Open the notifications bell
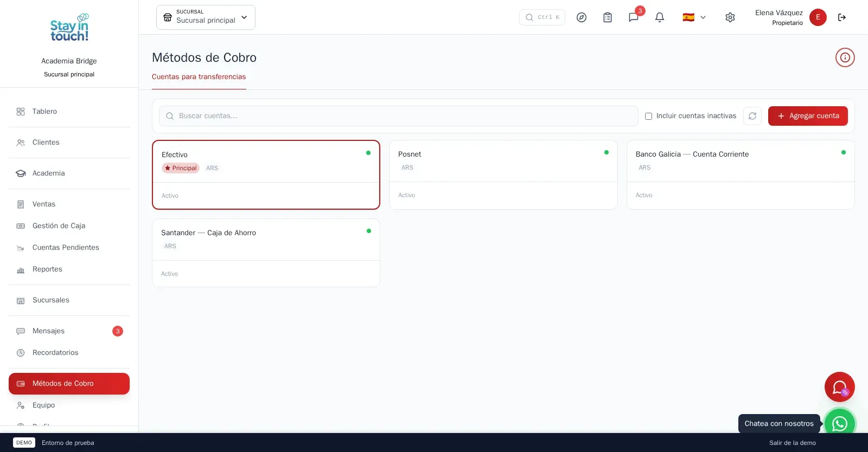Image resolution: width=868 pixels, height=452 pixels. (660, 17)
